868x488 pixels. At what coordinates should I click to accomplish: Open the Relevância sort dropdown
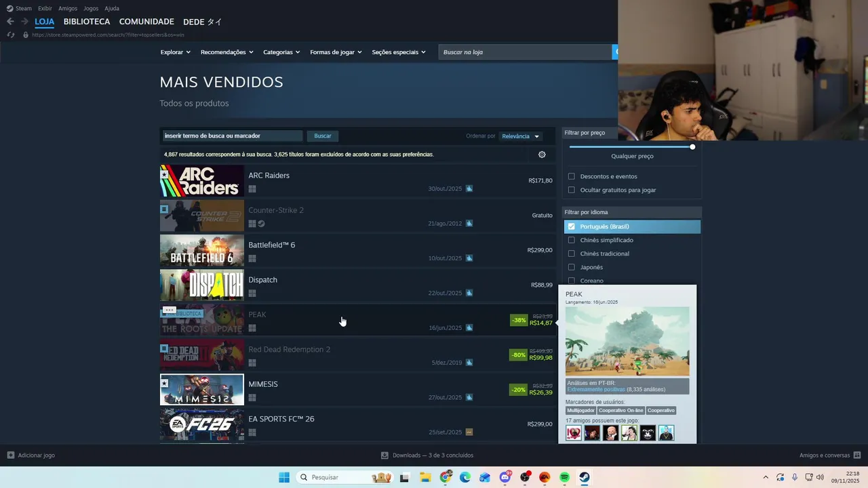point(520,136)
